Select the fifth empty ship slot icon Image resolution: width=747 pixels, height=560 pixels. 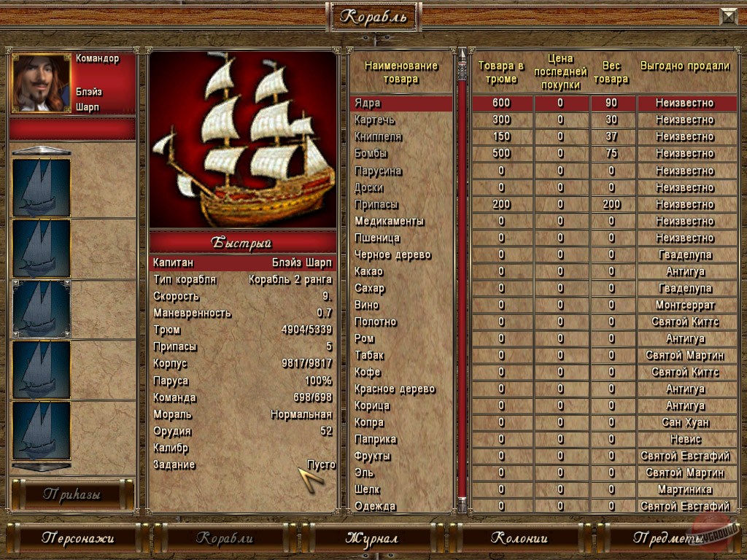click(42, 430)
